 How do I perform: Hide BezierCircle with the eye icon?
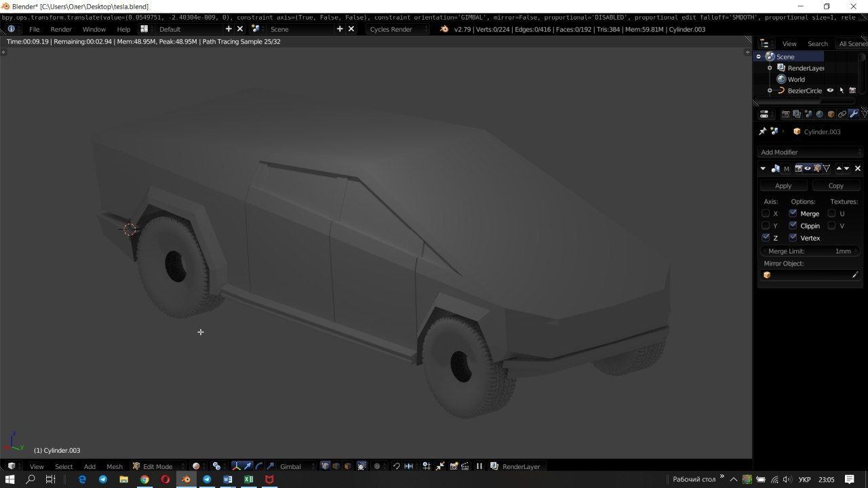[x=830, y=90]
